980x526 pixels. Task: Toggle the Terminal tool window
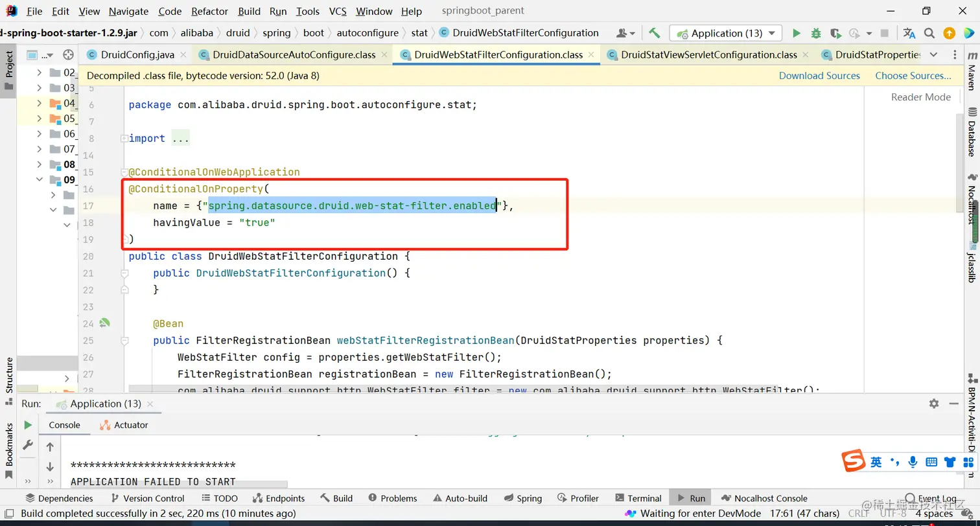[638, 498]
